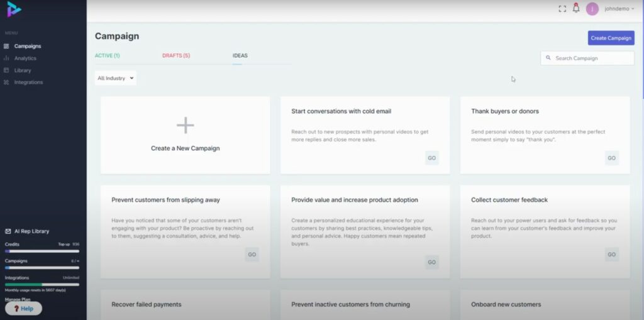The height and width of the screenshot is (320, 644).
Task: Click the AI Rep Library envelope icon
Action: point(8,231)
